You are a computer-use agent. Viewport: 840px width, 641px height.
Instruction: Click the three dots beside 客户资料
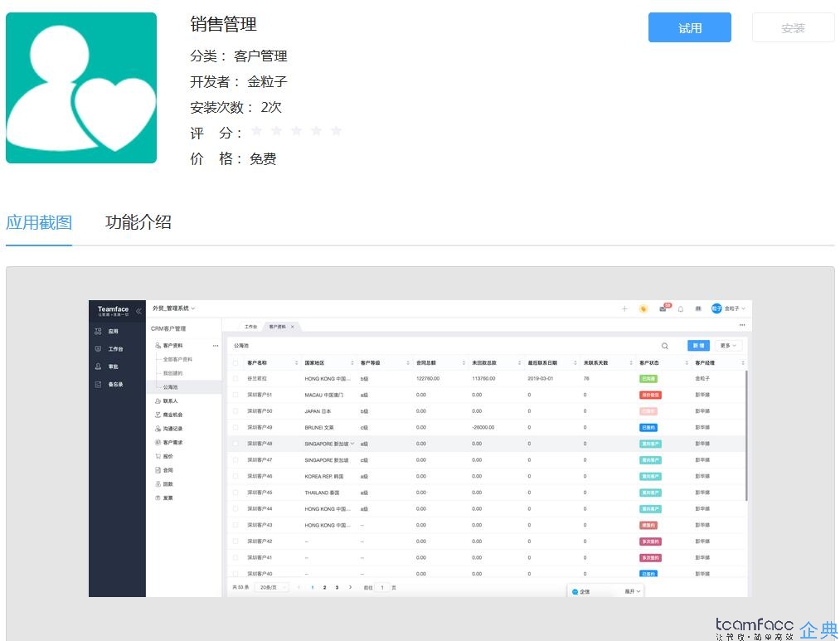click(216, 346)
